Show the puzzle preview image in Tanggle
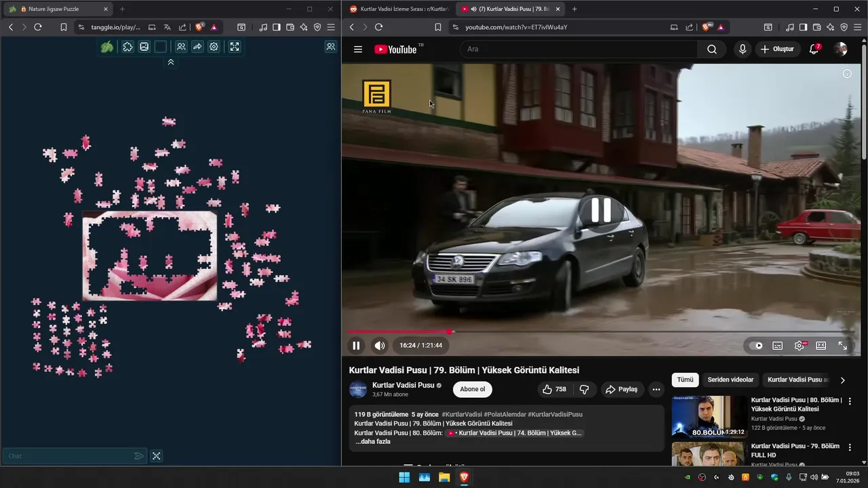Image resolution: width=868 pixels, height=488 pixels. click(x=144, y=47)
